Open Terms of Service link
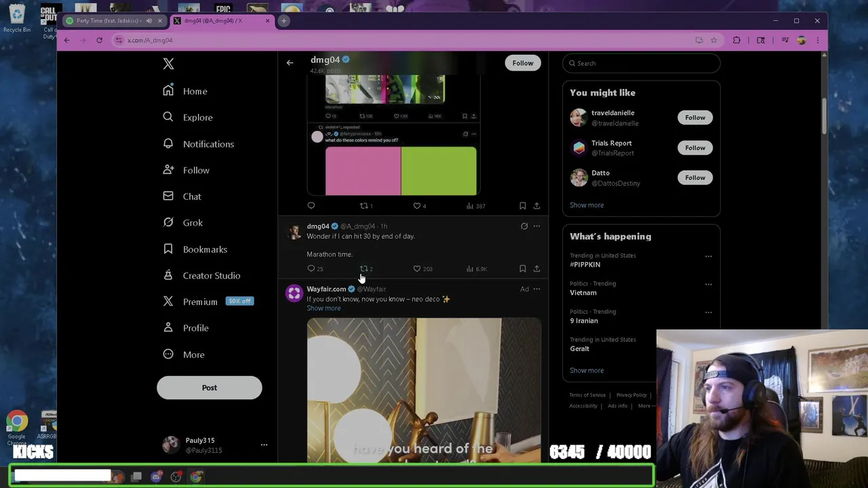The image size is (868, 488). pyautogui.click(x=587, y=395)
